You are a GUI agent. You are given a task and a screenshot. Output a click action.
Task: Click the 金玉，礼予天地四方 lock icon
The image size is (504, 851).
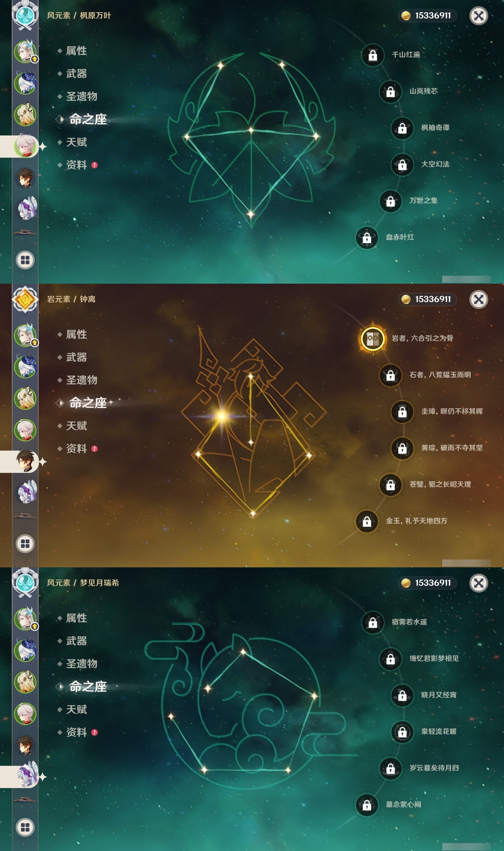tap(367, 521)
